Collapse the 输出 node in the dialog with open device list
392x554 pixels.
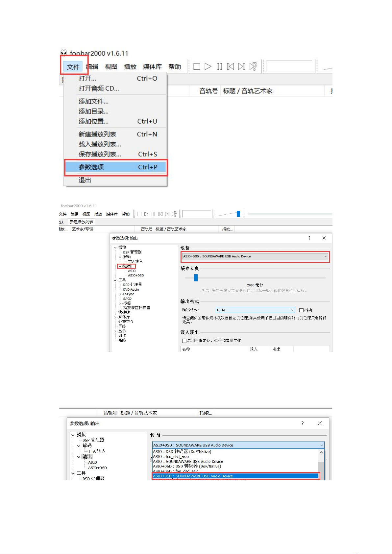(79, 457)
